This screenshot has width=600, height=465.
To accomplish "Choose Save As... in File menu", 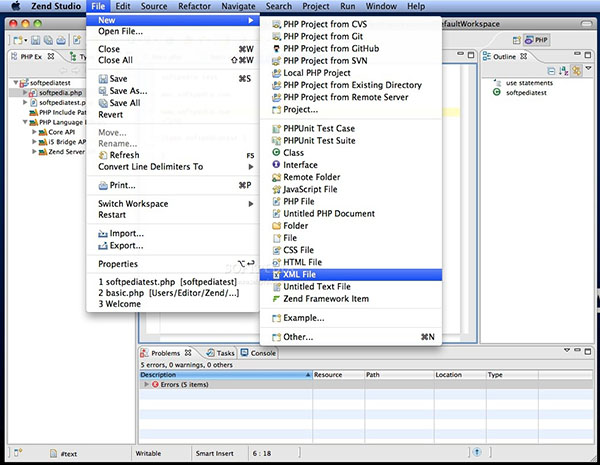I will coord(173,91).
